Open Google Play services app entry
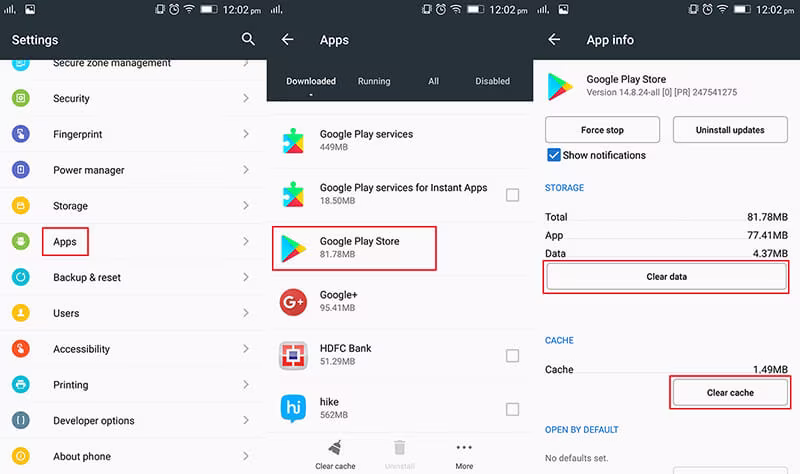 click(400, 141)
